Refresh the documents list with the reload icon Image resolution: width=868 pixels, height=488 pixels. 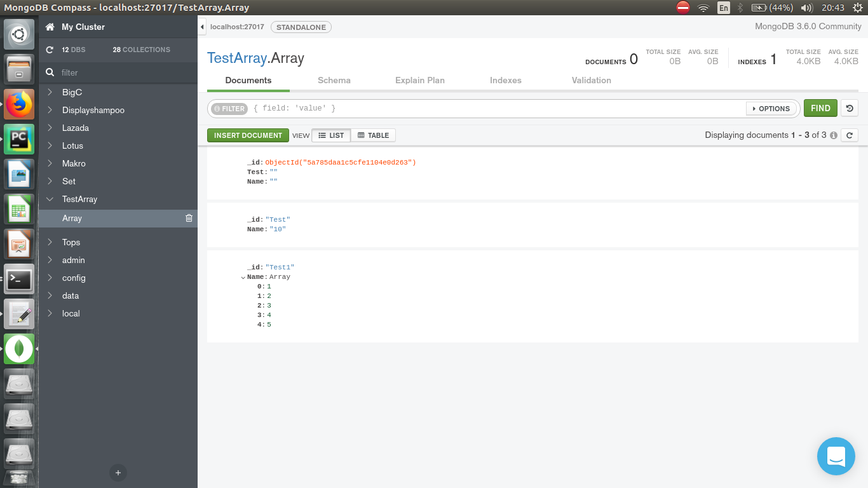point(850,135)
